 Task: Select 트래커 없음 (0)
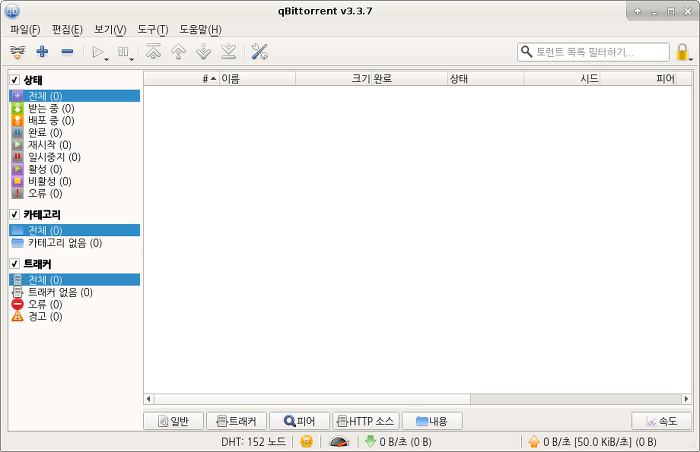[74, 292]
